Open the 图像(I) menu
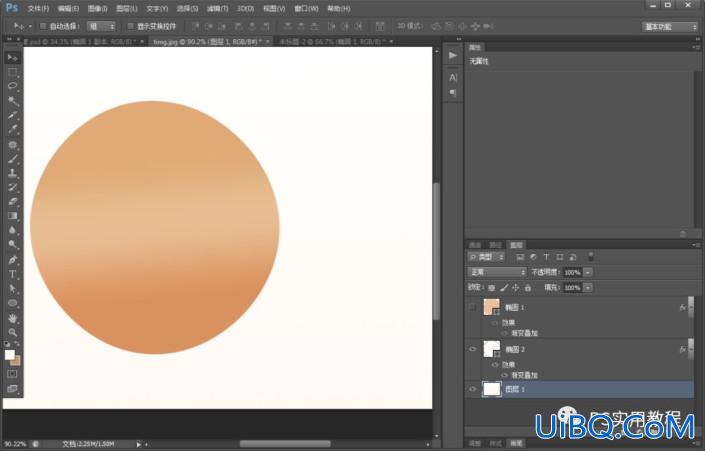705x451 pixels. pyautogui.click(x=98, y=9)
